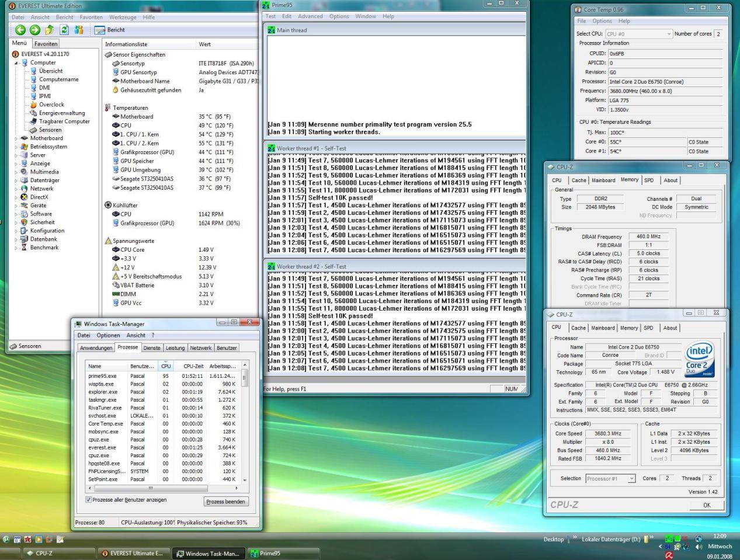Click the green Forward arrow in EVEREST toolbar
Image resolution: width=740 pixels, height=560 pixels.
(35, 30)
